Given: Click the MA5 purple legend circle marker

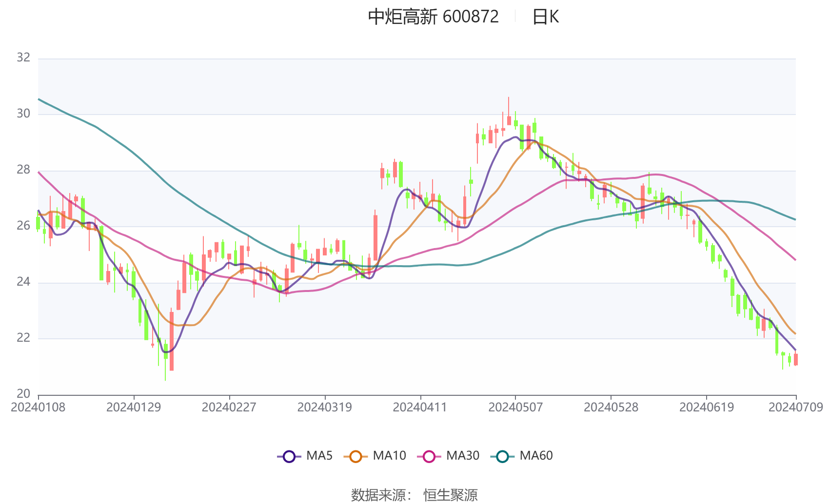Looking at the screenshot, I should pos(289,457).
